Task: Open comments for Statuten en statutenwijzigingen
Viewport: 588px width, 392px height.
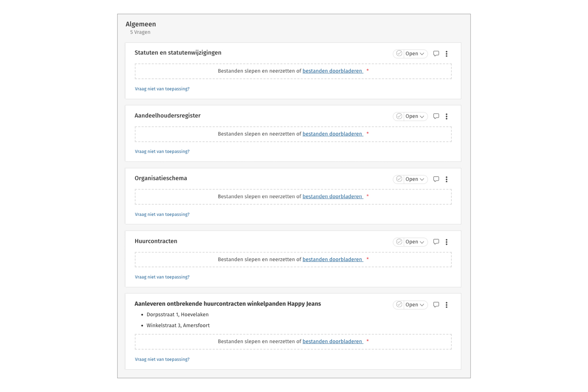Action: point(436,54)
